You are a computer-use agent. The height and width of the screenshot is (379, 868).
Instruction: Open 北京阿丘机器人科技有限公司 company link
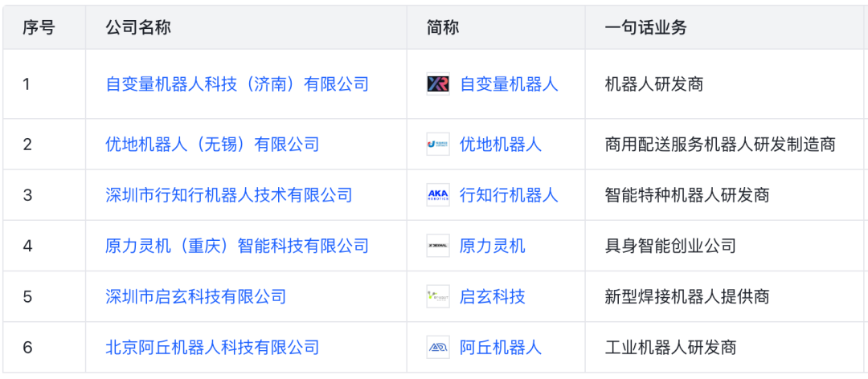coord(212,348)
